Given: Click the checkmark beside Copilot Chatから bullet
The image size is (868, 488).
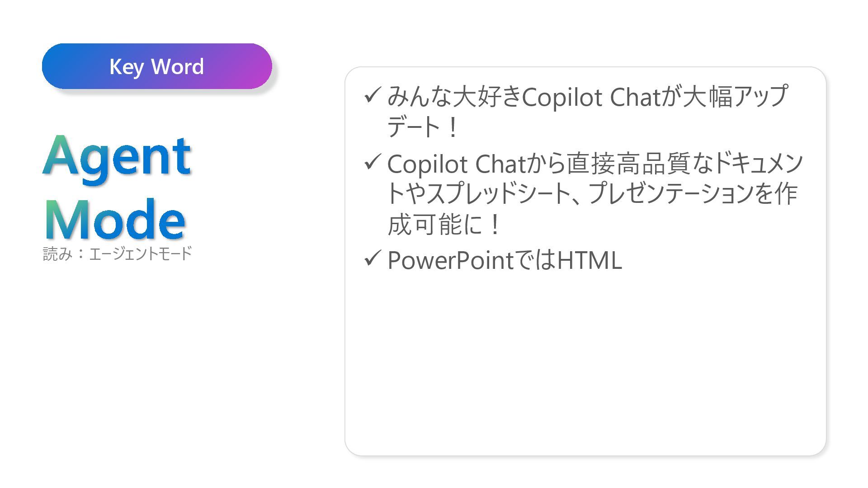Looking at the screenshot, I should click(x=371, y=162).
